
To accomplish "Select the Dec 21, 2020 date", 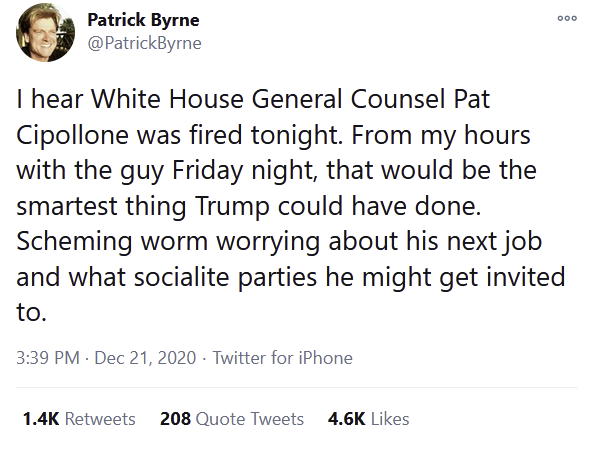I will pos(145,358).
